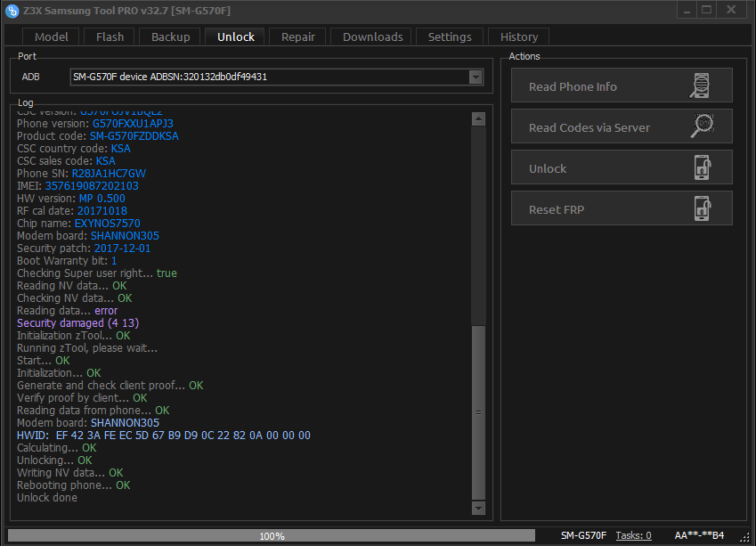Image resolution: width=756 pixels, height=546 pixels.
Task: View the History tab
Action: coord(519,37)
